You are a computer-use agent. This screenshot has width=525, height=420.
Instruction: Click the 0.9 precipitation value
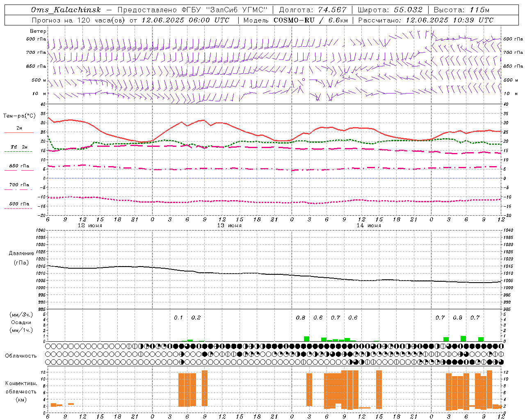(457, 318)
